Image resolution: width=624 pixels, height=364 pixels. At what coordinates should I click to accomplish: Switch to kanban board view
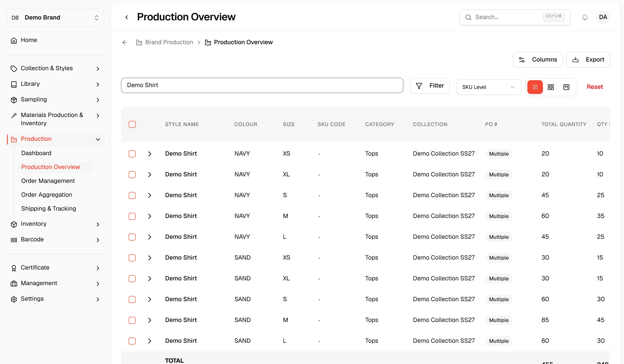pos(566,87)
